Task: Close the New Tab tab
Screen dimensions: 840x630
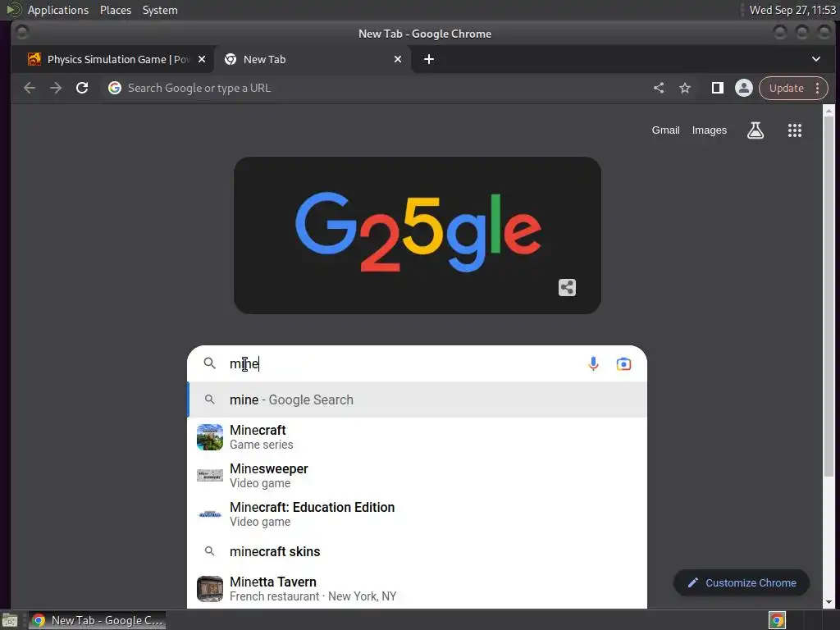Action: point(398,59)
